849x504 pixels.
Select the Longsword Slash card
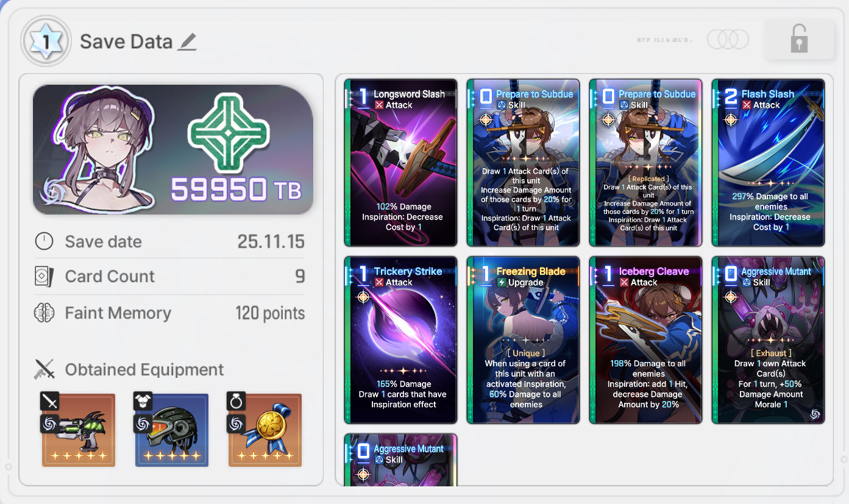coord(400,163)
